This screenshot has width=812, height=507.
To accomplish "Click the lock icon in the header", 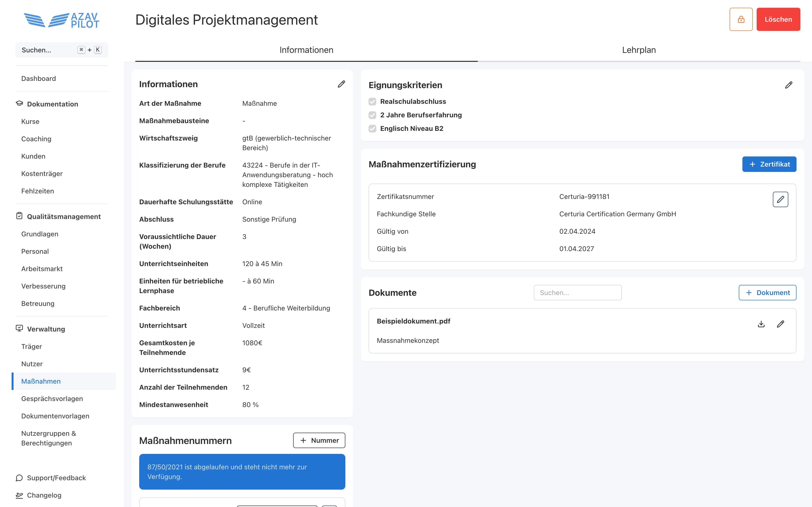I will tap(741, 19).
